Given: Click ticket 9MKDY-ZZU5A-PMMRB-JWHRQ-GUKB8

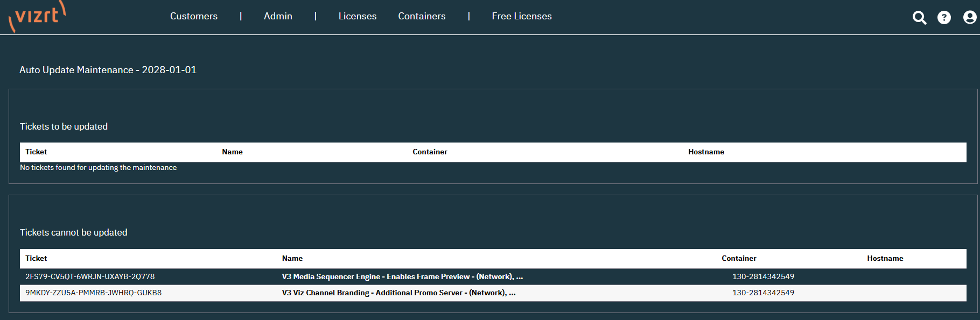Looking at the screenshot, I should click(93, 293).
